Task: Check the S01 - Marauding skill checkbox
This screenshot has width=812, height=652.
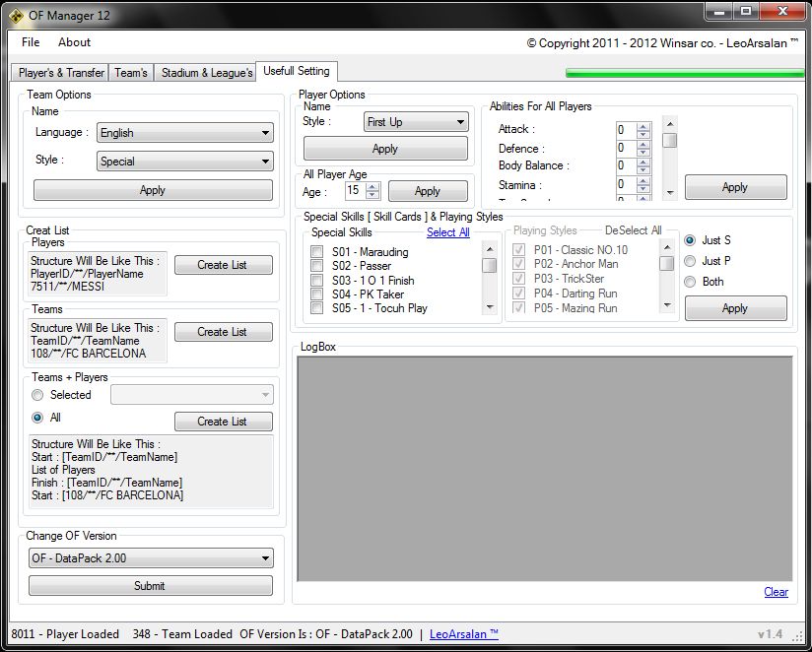Action: 317,252
